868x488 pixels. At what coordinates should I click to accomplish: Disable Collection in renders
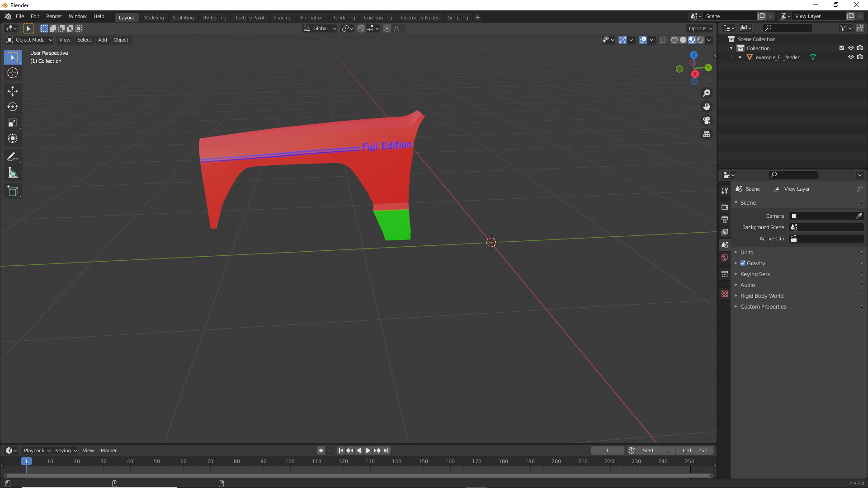click(860, 48)
